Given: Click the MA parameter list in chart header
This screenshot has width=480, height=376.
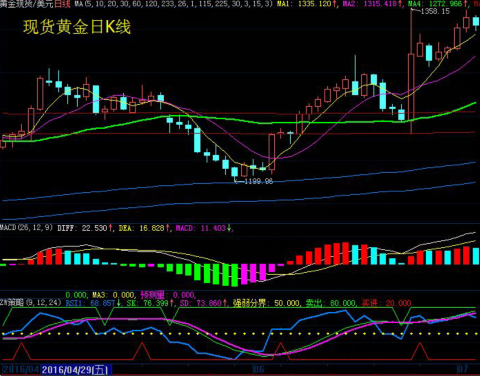Looking at the screenshot, I should tap(173, 4).
